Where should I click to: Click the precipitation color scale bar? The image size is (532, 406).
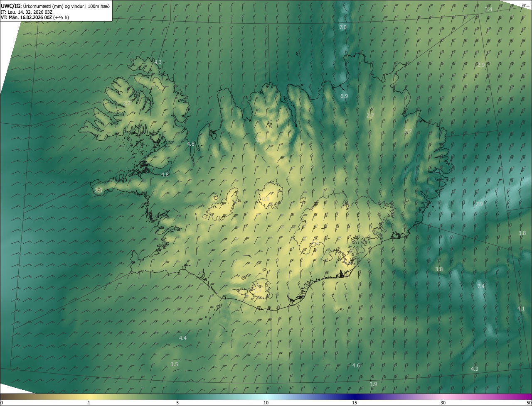tap(266, 396)
